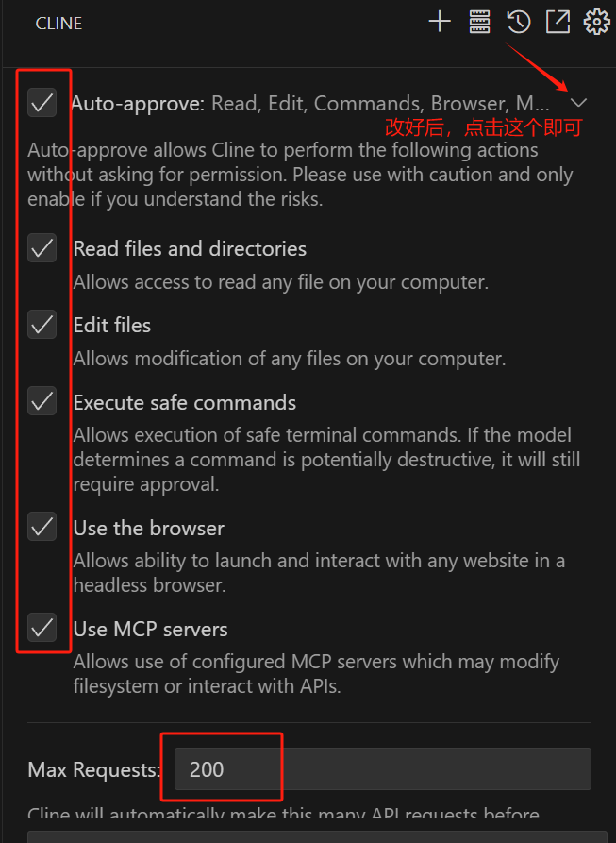Pop out Cline into an editor tab
Screen dimensions: 616x843
coord(558,22)
